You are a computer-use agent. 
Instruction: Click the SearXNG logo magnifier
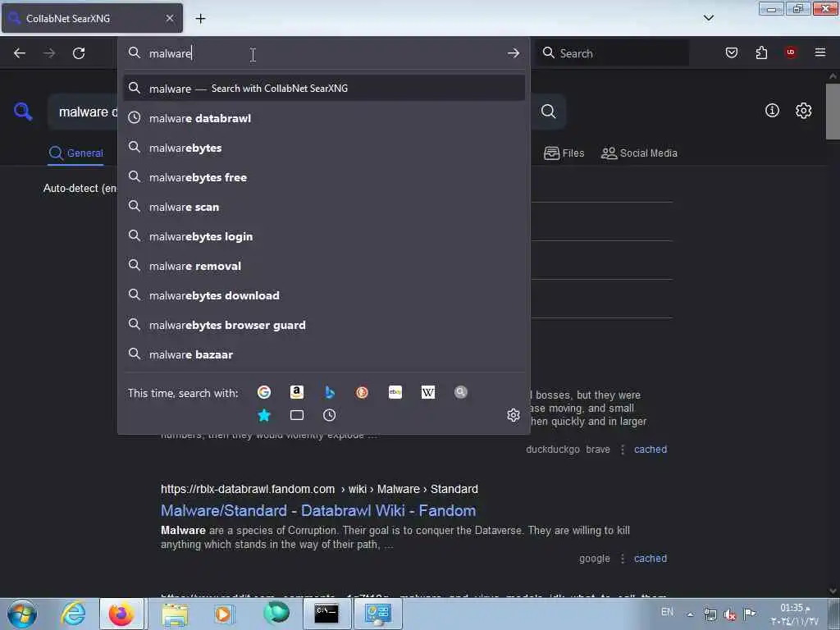click(23, 112)
